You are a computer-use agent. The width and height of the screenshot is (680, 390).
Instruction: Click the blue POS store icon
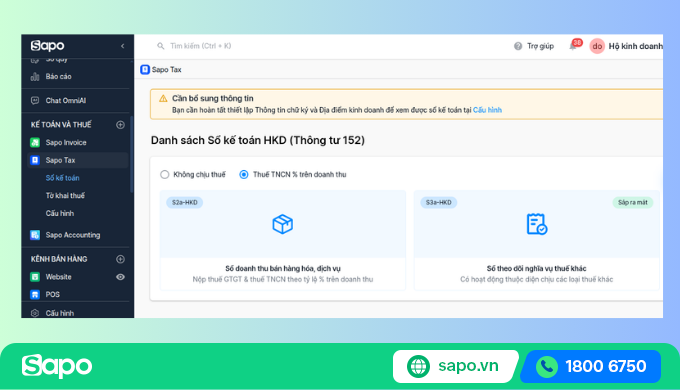click(35, 295)
